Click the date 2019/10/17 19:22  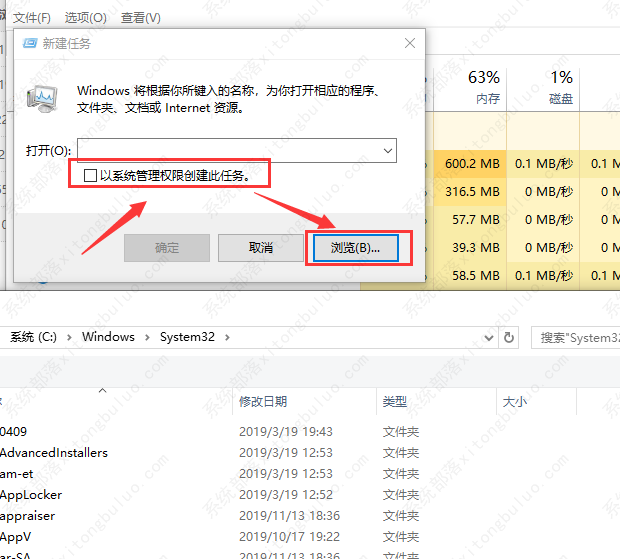click(x=289, y=536)
